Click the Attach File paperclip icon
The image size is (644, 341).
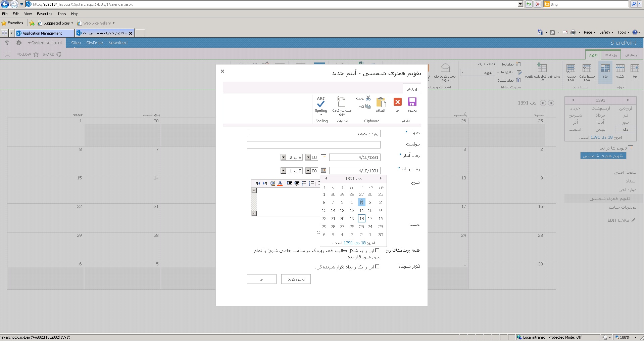point(341,102)
